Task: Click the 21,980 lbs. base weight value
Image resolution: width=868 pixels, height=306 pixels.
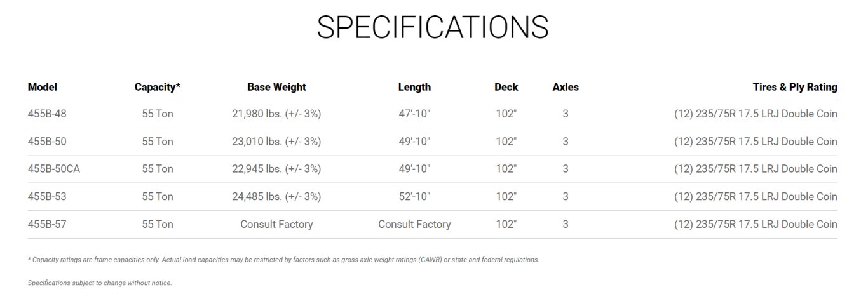Action: pos(276,114)
